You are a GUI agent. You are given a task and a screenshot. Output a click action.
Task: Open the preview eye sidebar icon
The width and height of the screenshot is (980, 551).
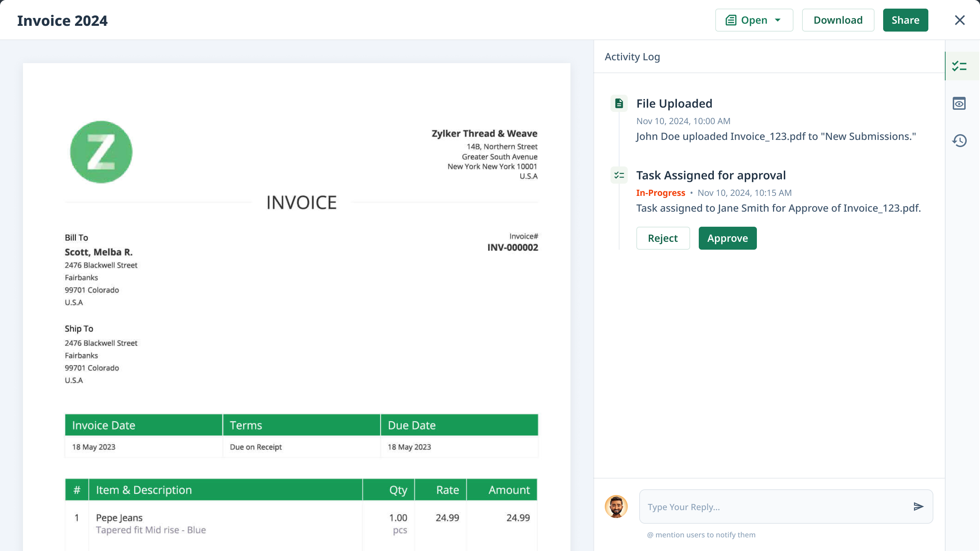point(959,104)
